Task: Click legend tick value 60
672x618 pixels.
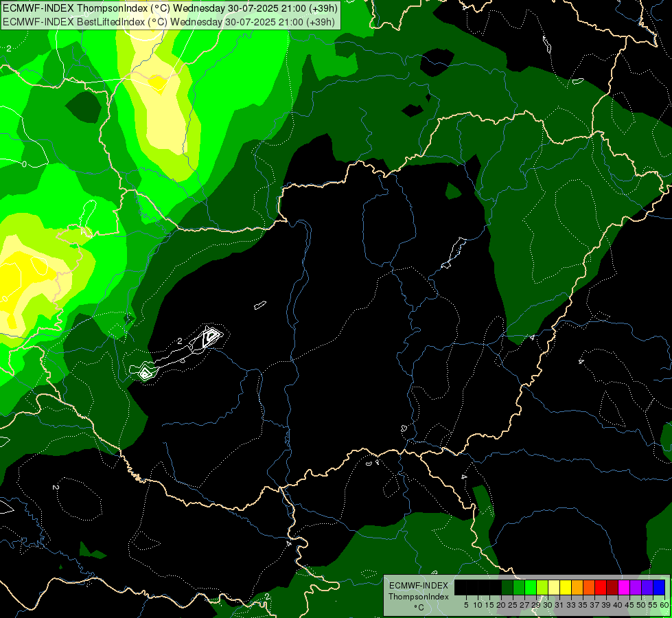Action: pyautogui.click(x=664, y=605)
